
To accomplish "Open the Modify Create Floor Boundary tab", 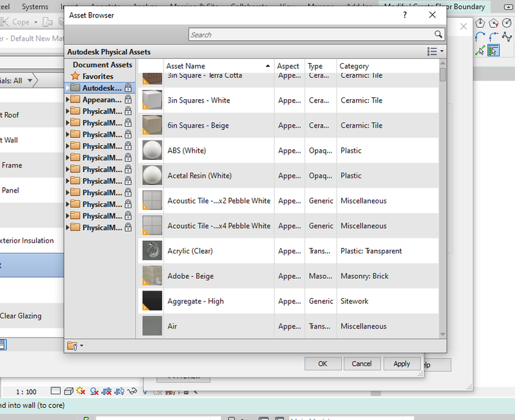I will [x=434, y=6].
